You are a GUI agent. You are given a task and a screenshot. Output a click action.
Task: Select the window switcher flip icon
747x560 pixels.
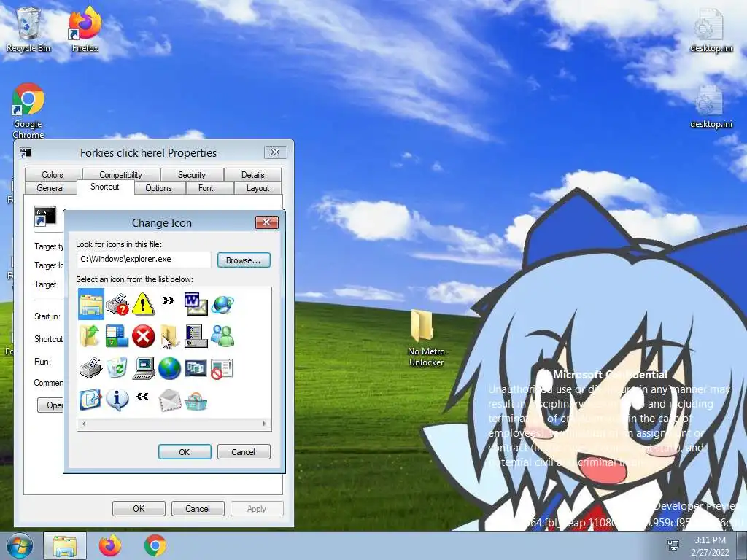tap(196, 368)
